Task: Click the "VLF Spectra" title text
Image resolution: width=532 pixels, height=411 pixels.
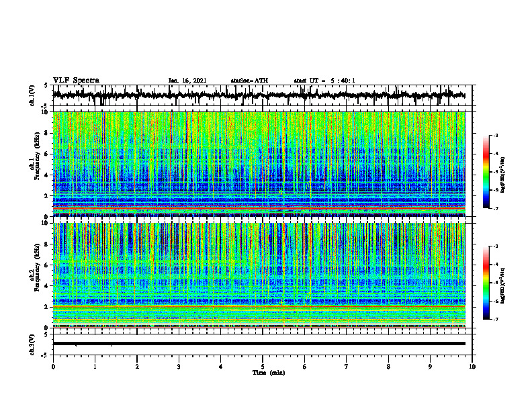Action: (76, 81)
